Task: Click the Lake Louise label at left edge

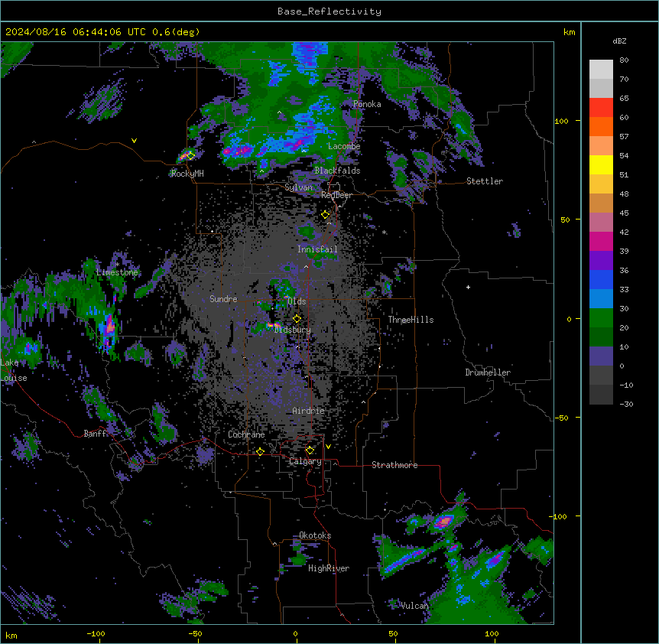Action: 14,370
